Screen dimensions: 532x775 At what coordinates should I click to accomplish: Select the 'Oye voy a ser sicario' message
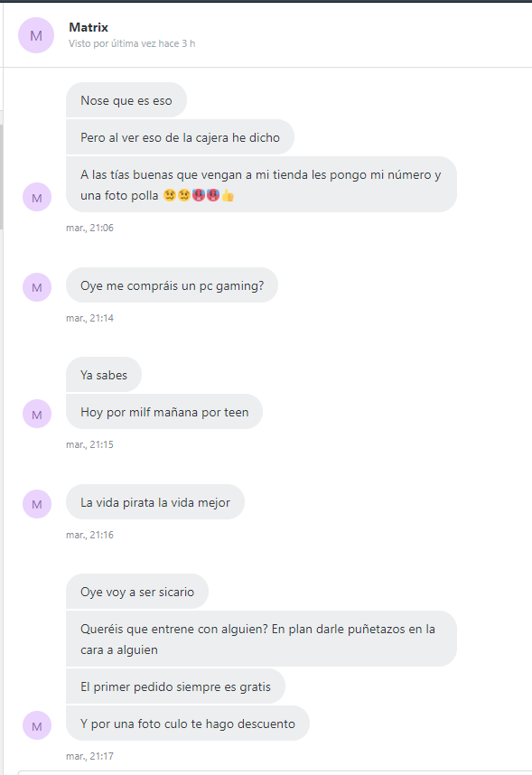[x=137, y=591]
